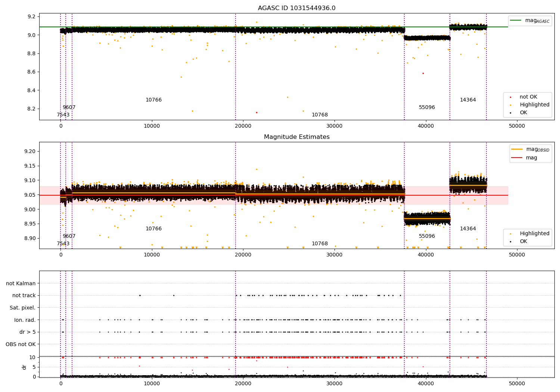The width and height of the screenshot is (560, 392).
Task: Click the 'Sat. pixel.' row label
Action: click(23, 308)
